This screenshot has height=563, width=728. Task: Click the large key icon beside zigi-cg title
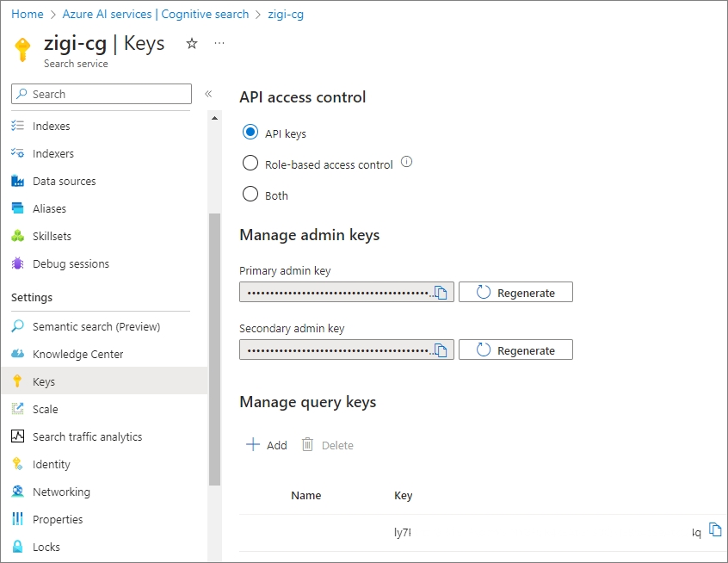coord(22,50)
